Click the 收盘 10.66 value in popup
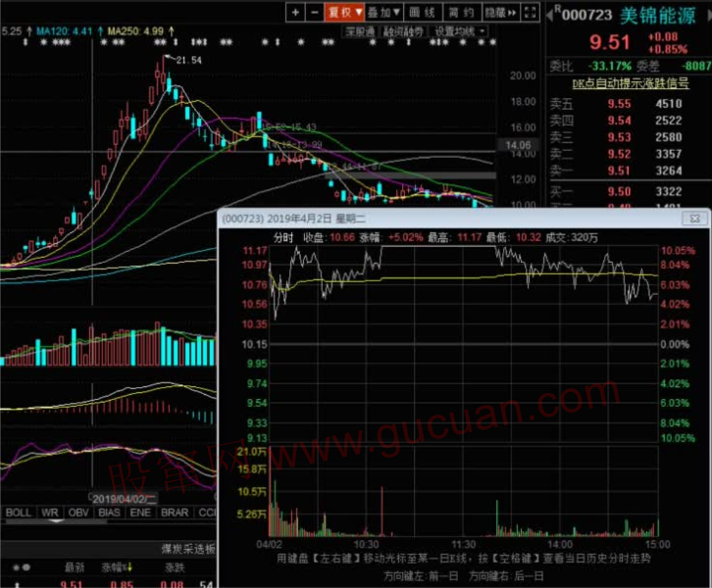 pos(342,237)
